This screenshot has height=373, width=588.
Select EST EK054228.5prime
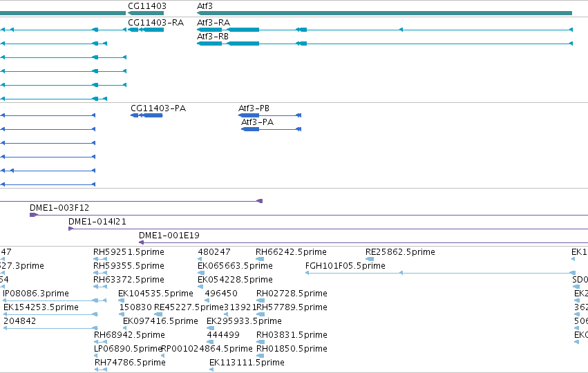pyautogui.click(x=235, y=280)
